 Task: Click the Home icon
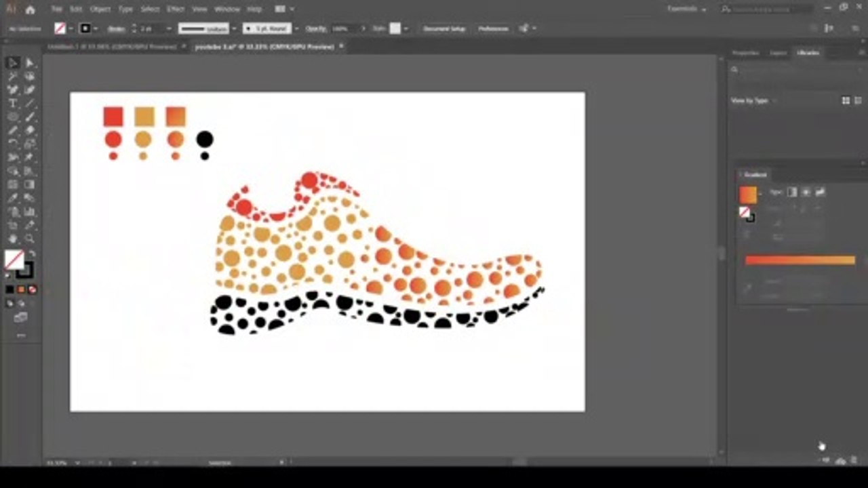(30, 9)
